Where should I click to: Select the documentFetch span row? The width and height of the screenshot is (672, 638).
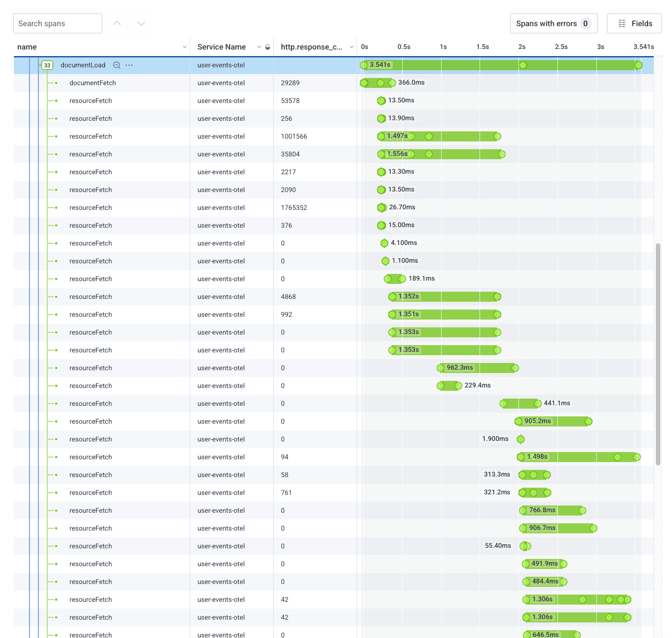pos(93,83)
